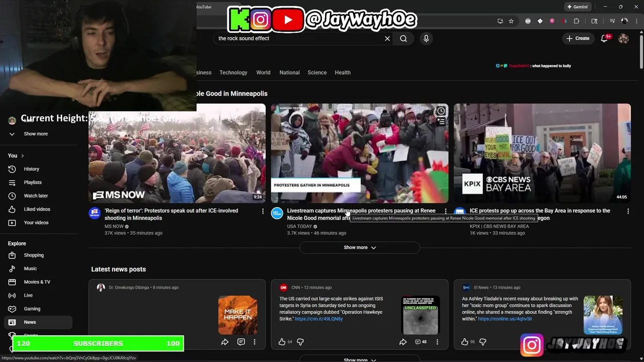Go to Shopping in Explore
Image resolution: width=644 pixels, height=362 pixels.
point(38,255)
